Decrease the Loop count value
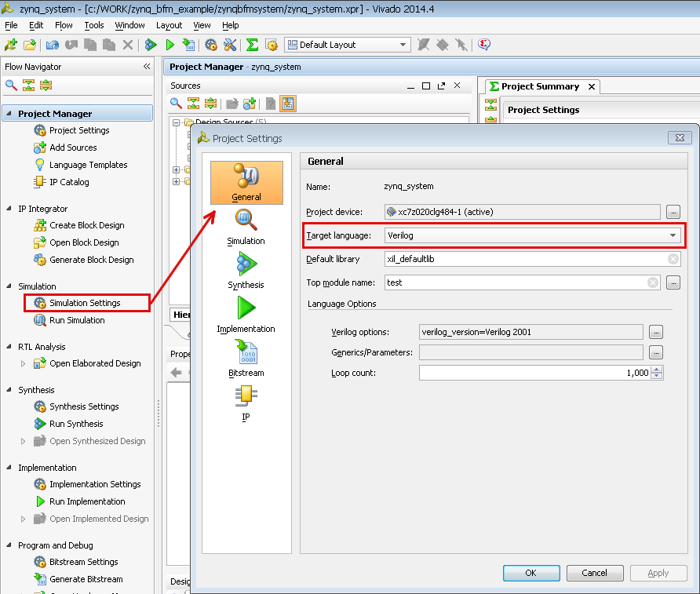 click(657, 376)
